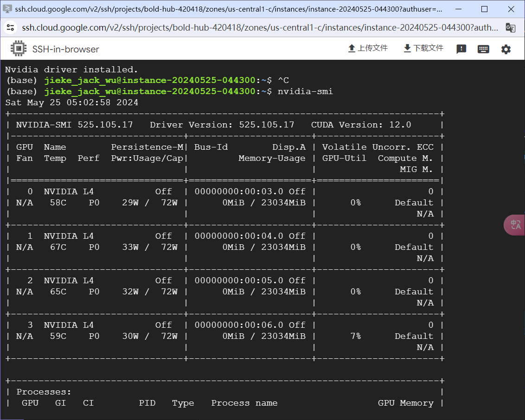The height and width of the screenshot is (420, 525).
Task: Upload a file via 上传文件 button
Action: point(368,49)
